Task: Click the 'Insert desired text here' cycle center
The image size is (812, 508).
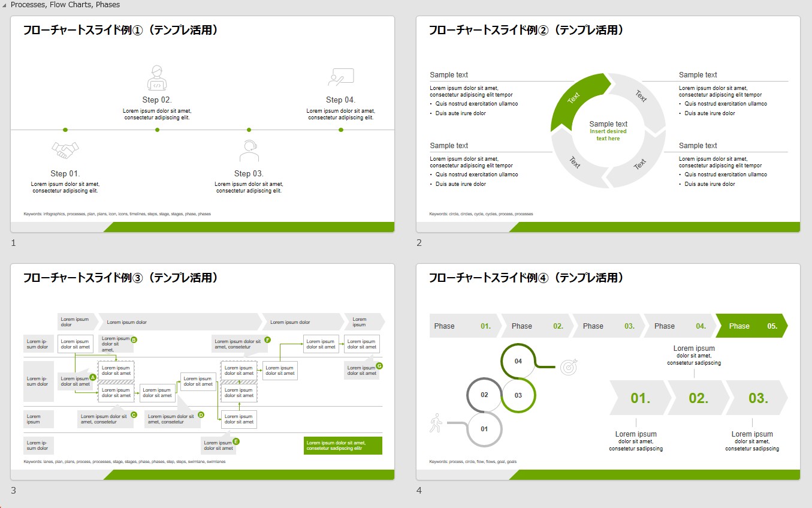Action: [608, 135]
